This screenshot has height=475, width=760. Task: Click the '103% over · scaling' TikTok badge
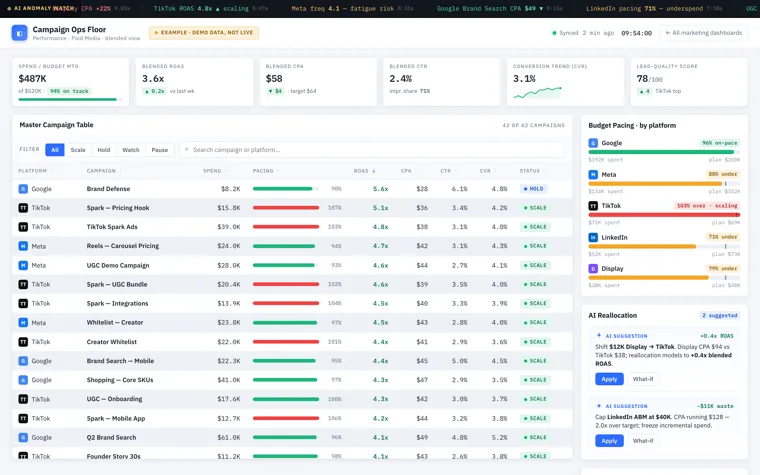pos(707,206)
